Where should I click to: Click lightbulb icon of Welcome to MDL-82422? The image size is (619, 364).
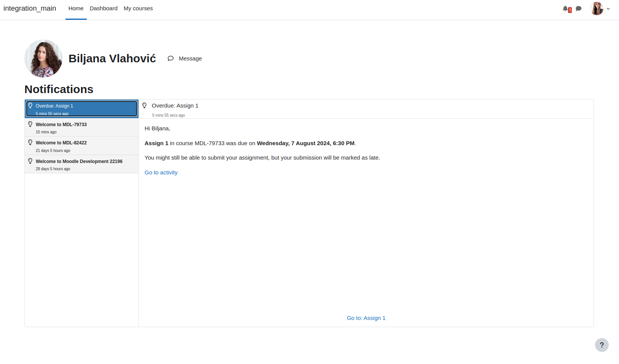[30, 142]
